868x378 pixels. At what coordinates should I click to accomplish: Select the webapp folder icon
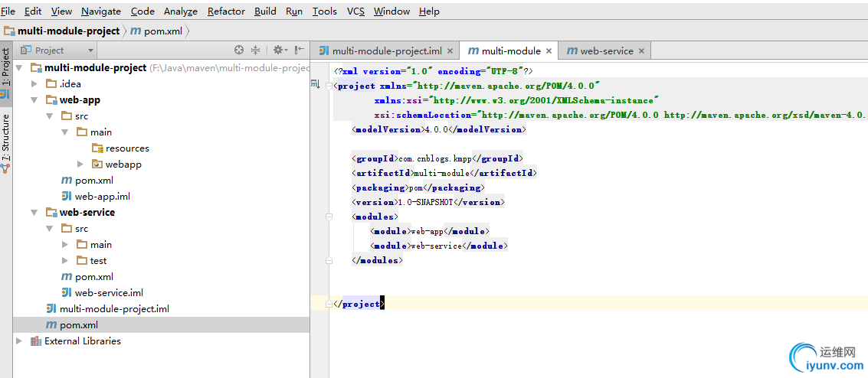click(97, 164)
